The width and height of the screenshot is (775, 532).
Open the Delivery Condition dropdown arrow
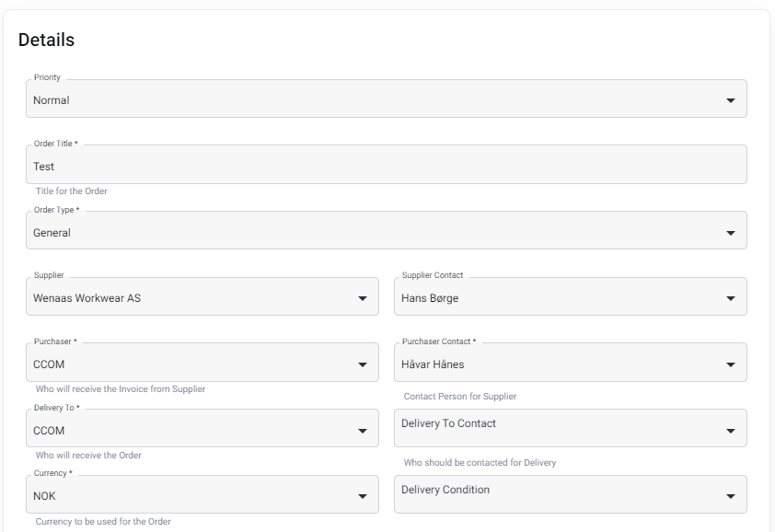coord(730,496)
